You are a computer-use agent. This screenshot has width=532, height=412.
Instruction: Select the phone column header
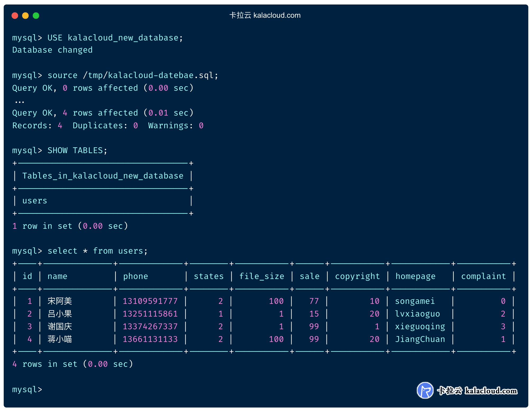click(135, 276)
